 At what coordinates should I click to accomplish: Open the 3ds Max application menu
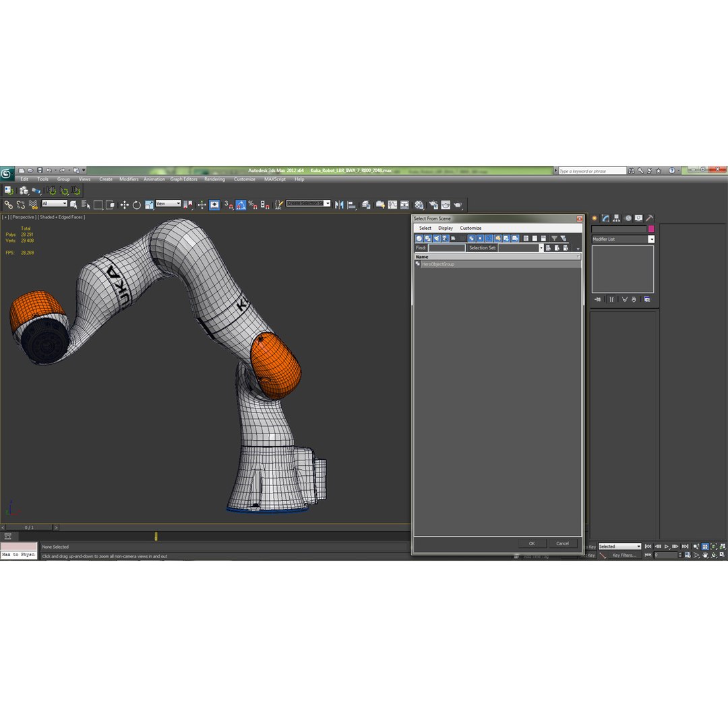[7, 173]
